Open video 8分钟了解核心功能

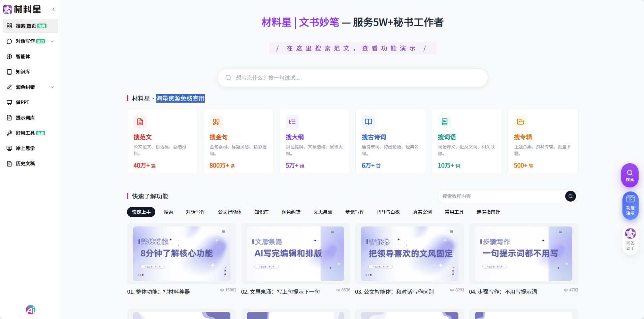click(182, 254)
